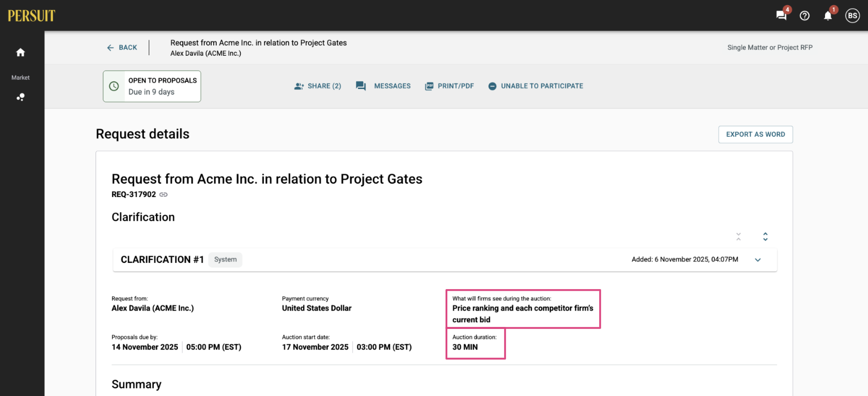Open the help question mark icon

click(x=805, y=16)
